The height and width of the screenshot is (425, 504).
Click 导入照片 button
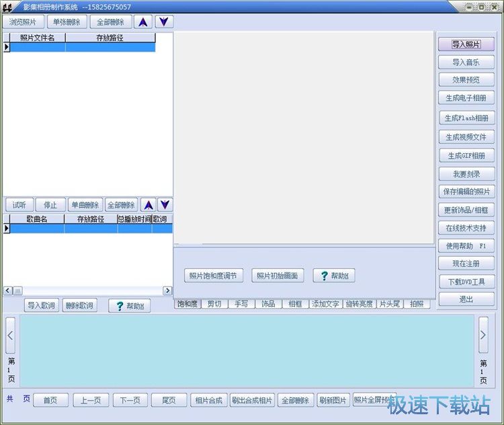(x=466, y=44)
